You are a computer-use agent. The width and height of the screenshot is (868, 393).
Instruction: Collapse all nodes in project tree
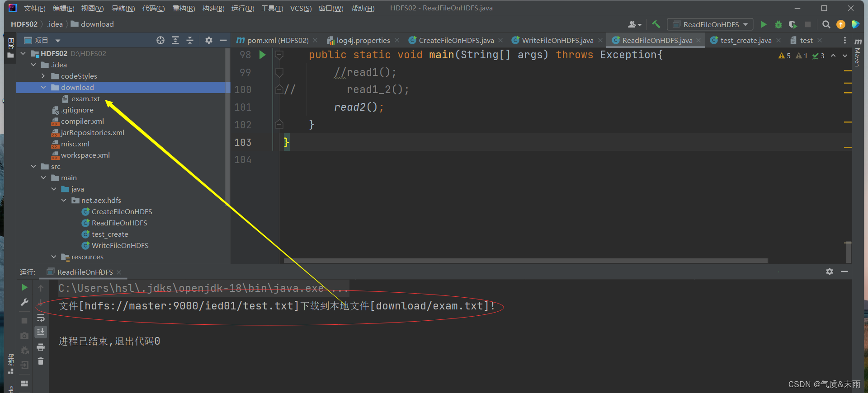pos(190,40)
